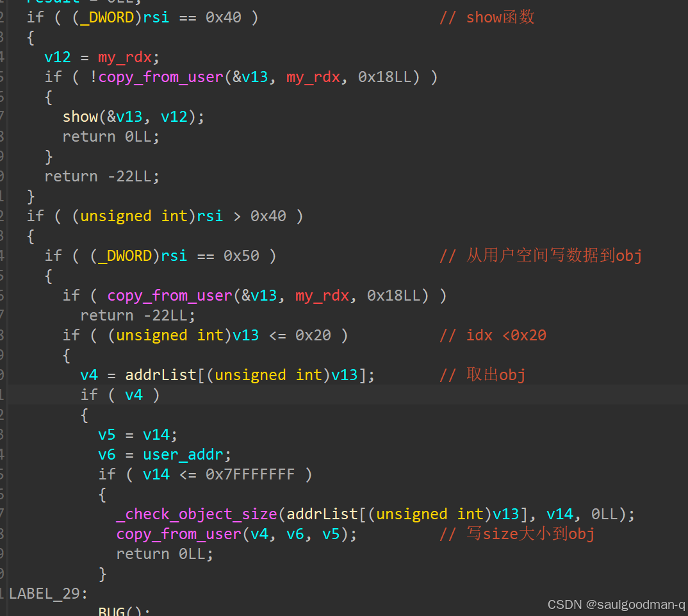688x616 pixels.
Task: Click the '// show函数' comment
Action: [487, 17]
